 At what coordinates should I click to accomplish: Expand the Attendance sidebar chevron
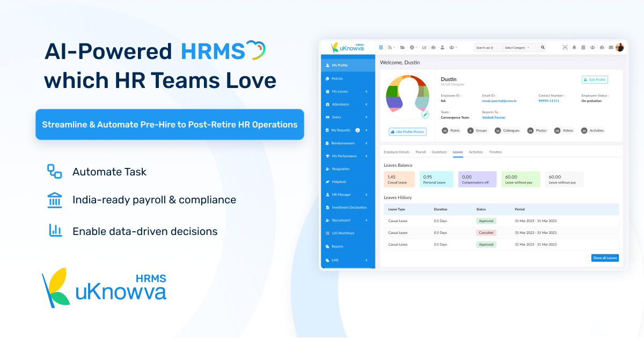coord(367,104)
